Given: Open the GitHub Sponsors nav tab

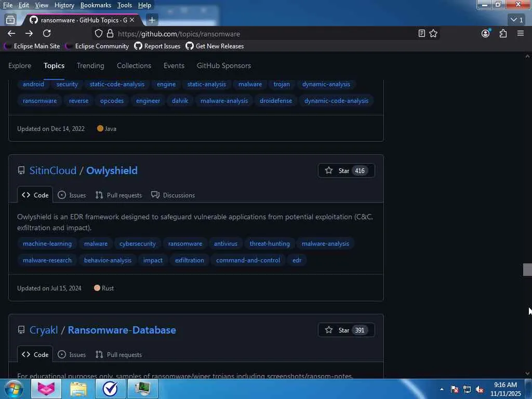Looking at the screenshot, I should (x=224, y=65).
